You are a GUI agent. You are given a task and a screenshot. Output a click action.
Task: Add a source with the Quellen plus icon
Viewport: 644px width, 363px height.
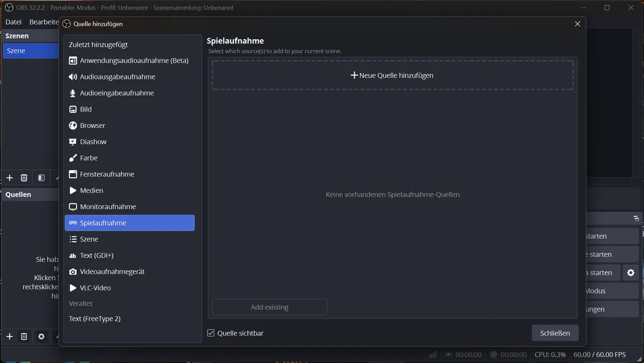click(9, 337)
